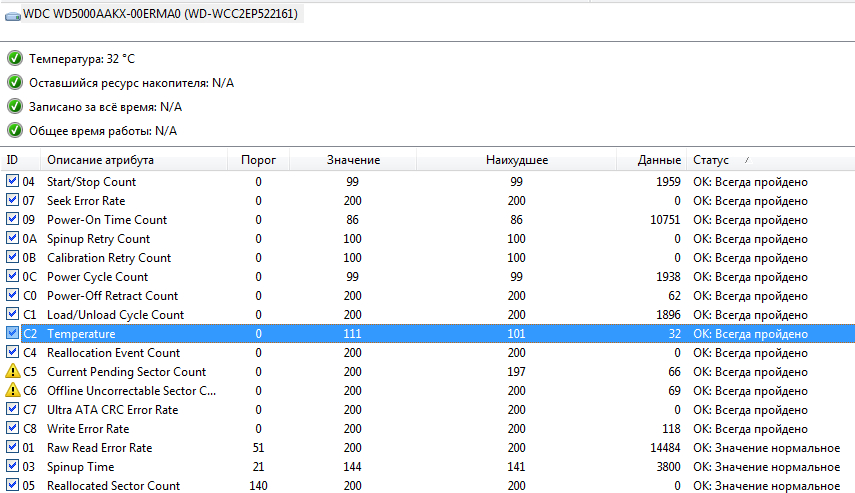Screen dimensions: 855x493
Task: Select the Power-Off Retract Count attribute name
Action: [x=112, y=296]
